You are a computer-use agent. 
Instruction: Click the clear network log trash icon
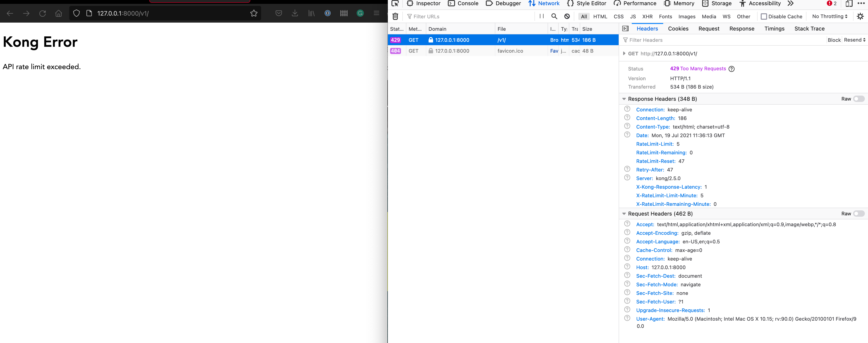pos(395,16)
